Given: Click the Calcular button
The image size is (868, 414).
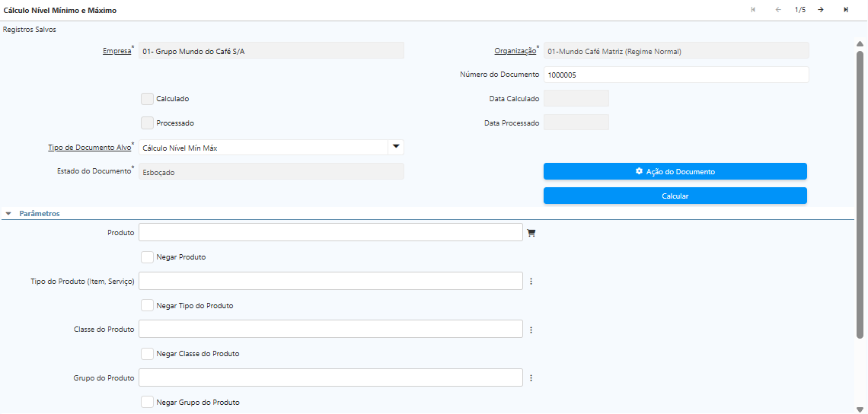Looking at the screenshot, I should tap(675, 196).
